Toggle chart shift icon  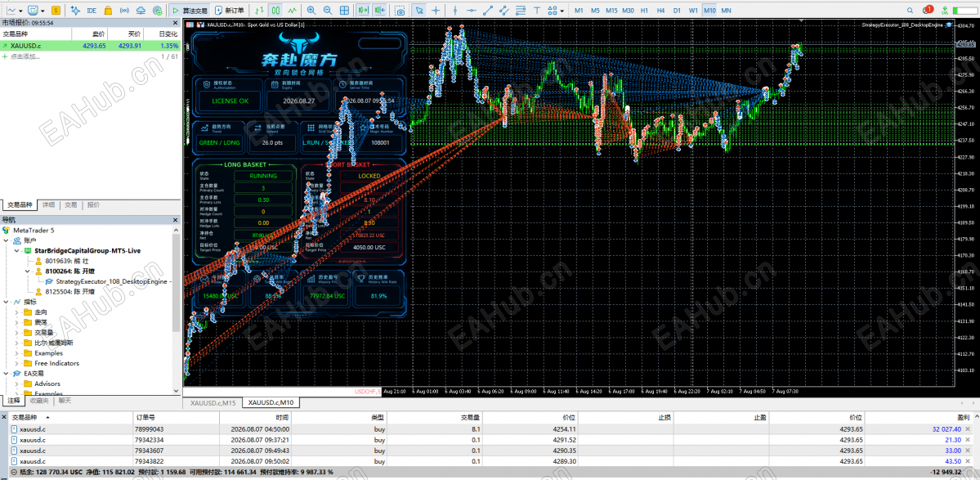click(x=380, y=11)
